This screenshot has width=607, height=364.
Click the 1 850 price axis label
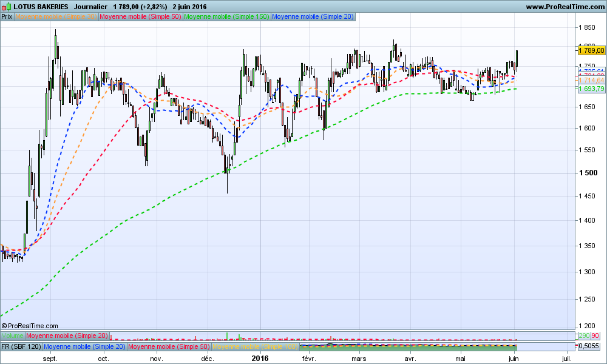point(587,27)
